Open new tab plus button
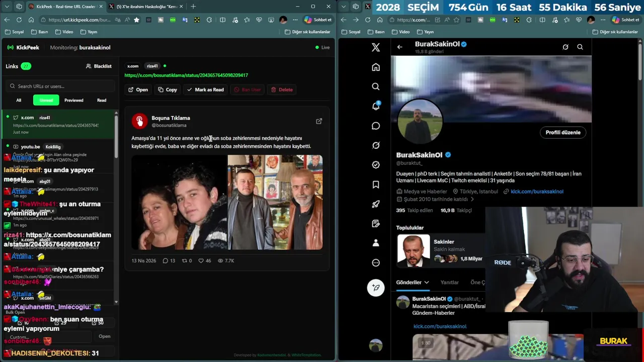The height and width of the screenshot is (362, 644). coord(193,7)
